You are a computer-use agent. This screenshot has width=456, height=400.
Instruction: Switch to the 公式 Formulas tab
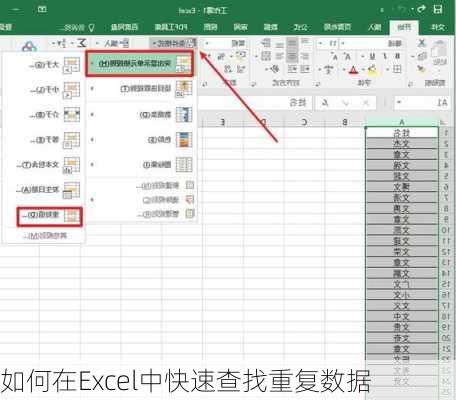[x=300, y=27]
